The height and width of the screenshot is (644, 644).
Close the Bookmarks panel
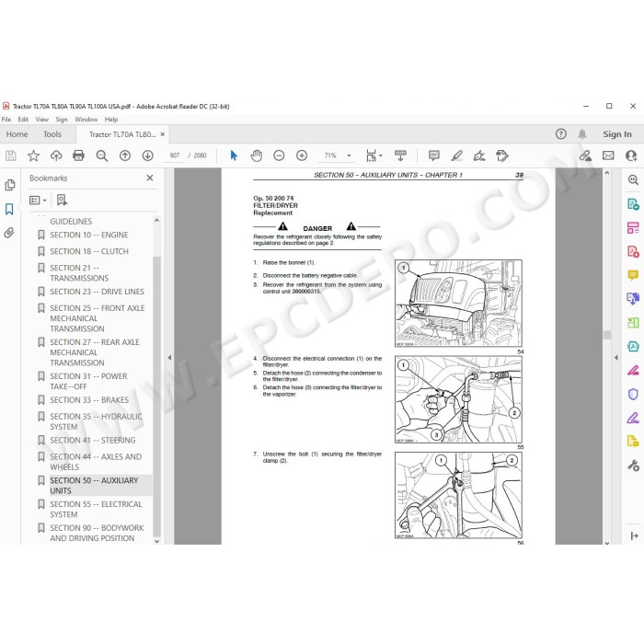tap(150, 178)
